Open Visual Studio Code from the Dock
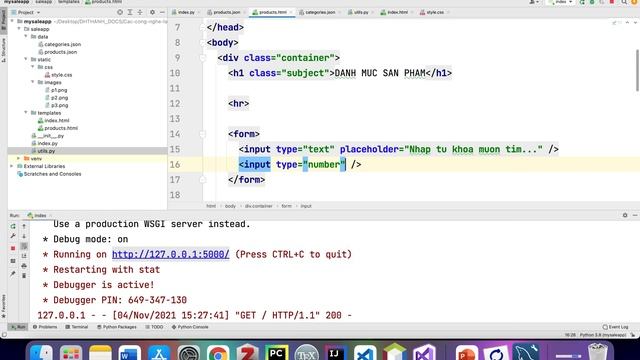 (365, 353)
